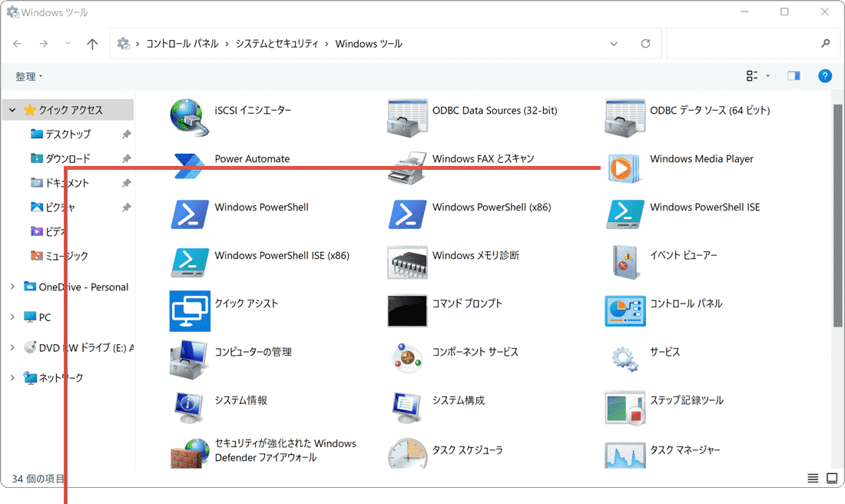Viewport: 845px width, 504px height.
Task: Select ピクチャ in the navigation pane
Action: point(60,207)
